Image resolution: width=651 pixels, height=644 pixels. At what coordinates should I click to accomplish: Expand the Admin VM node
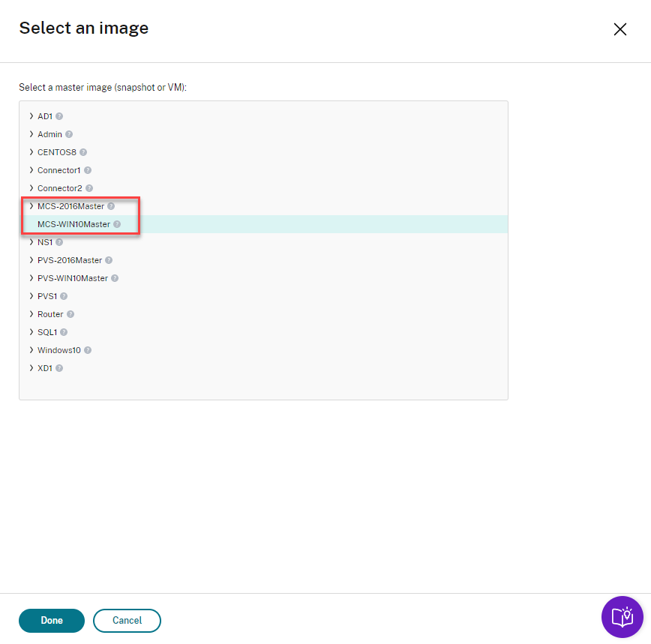click(x=31, y=134)
